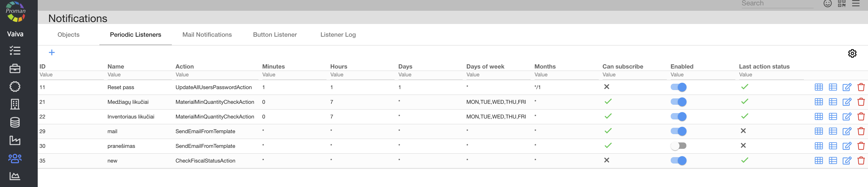Open the table grid icon for mail row
Screen dimensions: 868x187
[x=819, y=131]
